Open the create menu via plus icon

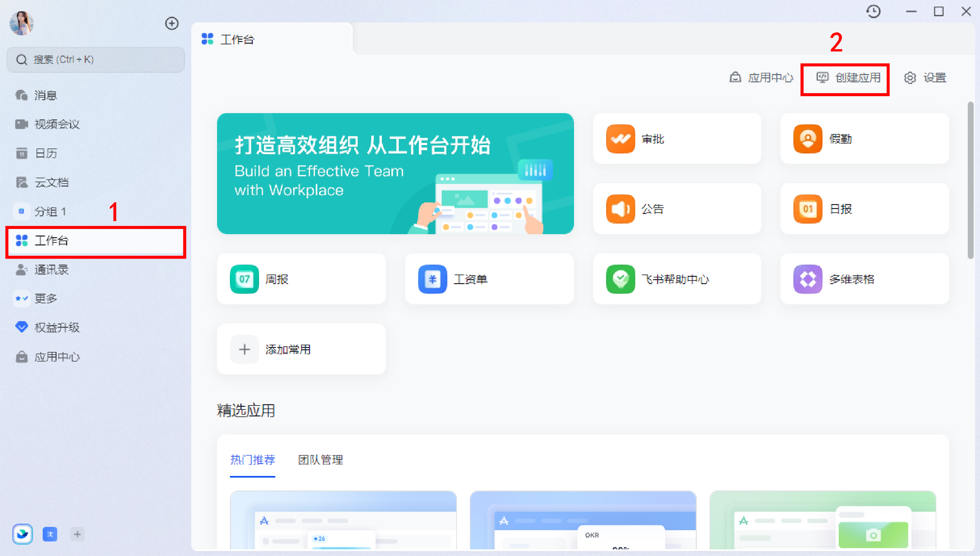pyautogui.click(x=172, y=23)
